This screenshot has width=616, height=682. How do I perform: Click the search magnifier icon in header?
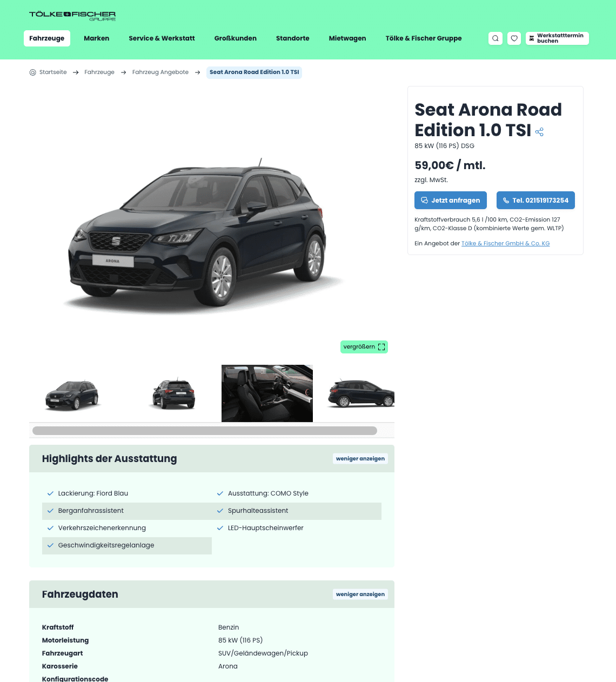point(496,38)
